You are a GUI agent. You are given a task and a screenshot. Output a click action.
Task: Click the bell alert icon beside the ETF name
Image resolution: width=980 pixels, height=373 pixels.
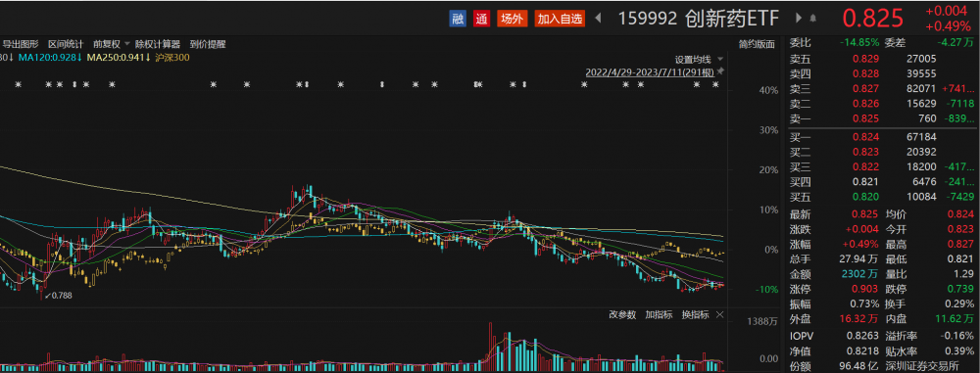(x=813, y=19)
